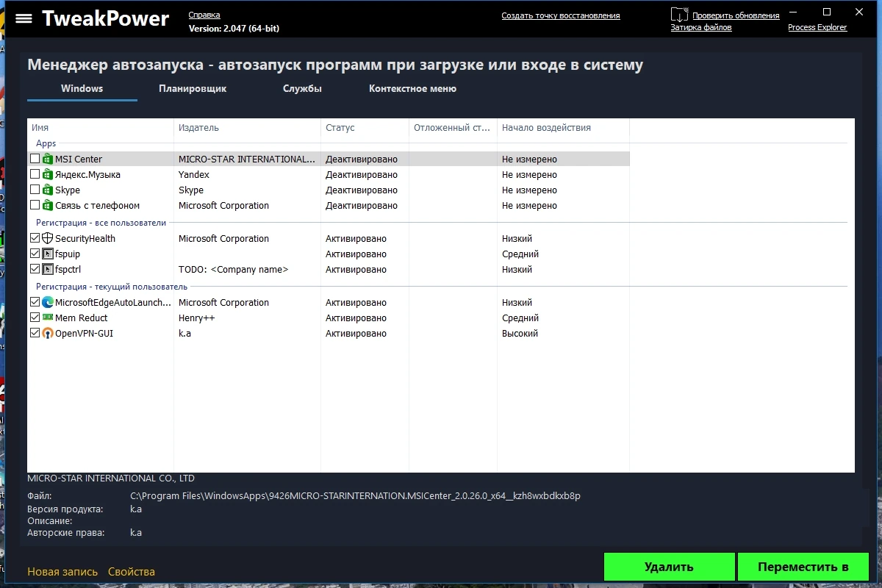
Task: Enable the Яндекс.Музыка autostart checkbox
Action: point(35,174)
